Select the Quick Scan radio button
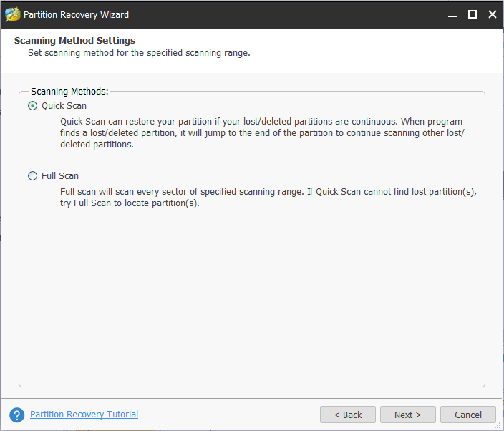This screenshot has width=504, height=431. click(x=32, y=106)
